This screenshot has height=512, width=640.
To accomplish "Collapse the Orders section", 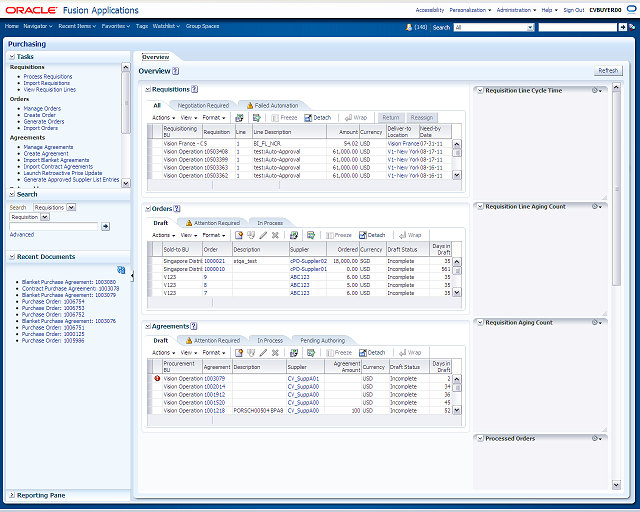I will pyautogui.click(x=148, y=209).
